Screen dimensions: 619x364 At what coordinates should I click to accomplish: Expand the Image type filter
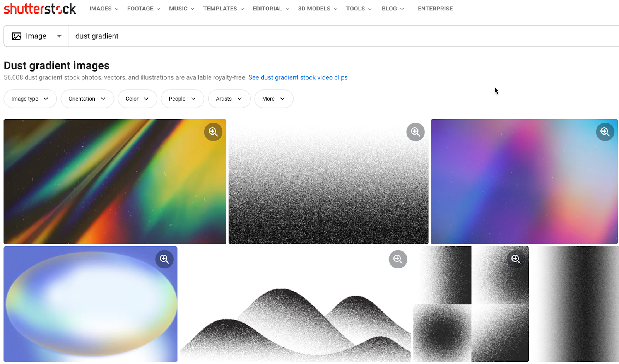click(30, 99)
